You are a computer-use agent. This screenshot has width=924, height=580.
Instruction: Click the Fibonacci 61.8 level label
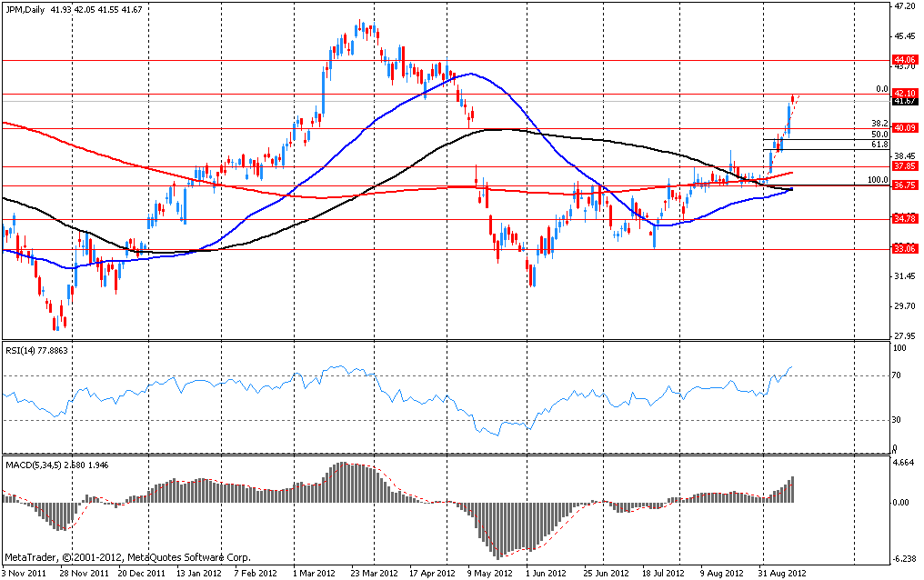[879, 144]
